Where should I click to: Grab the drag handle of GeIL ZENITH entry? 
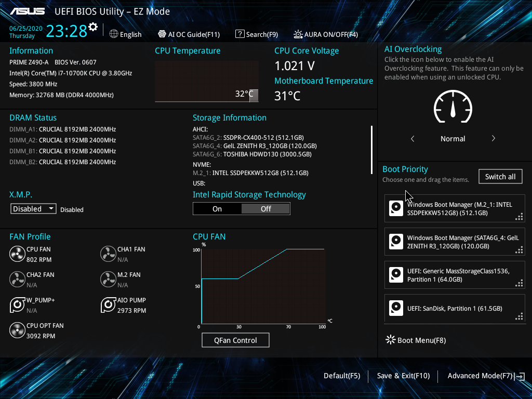pyautogui.click(x=519, y=250)
